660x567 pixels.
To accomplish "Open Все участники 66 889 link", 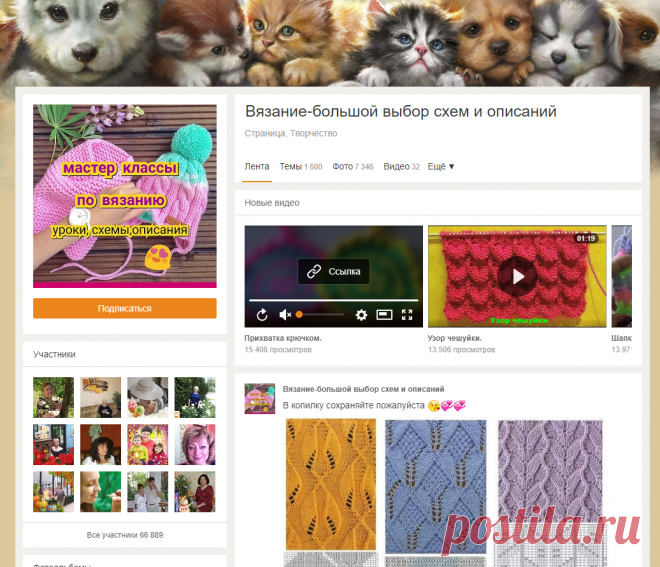I will tap(125, 535).
